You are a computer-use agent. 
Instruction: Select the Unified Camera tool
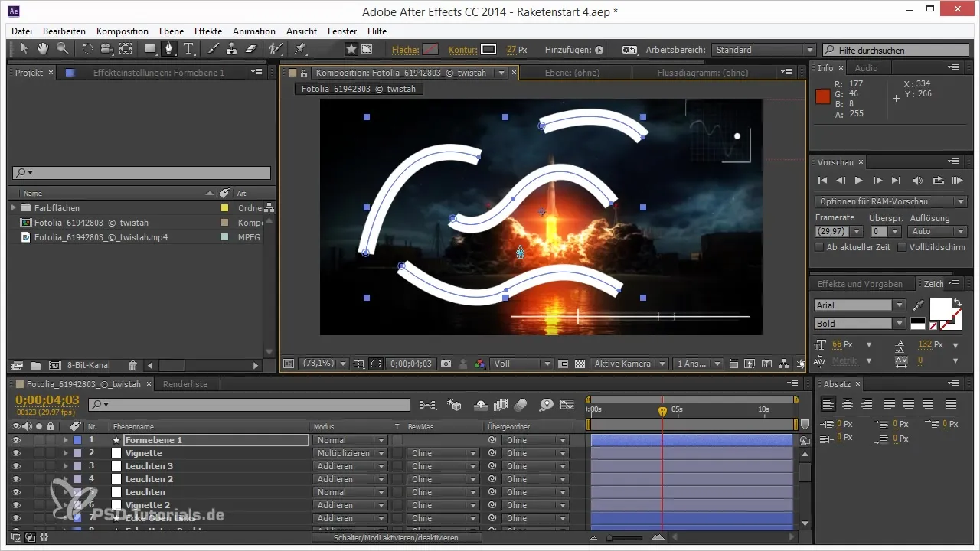tap(106, 49)
